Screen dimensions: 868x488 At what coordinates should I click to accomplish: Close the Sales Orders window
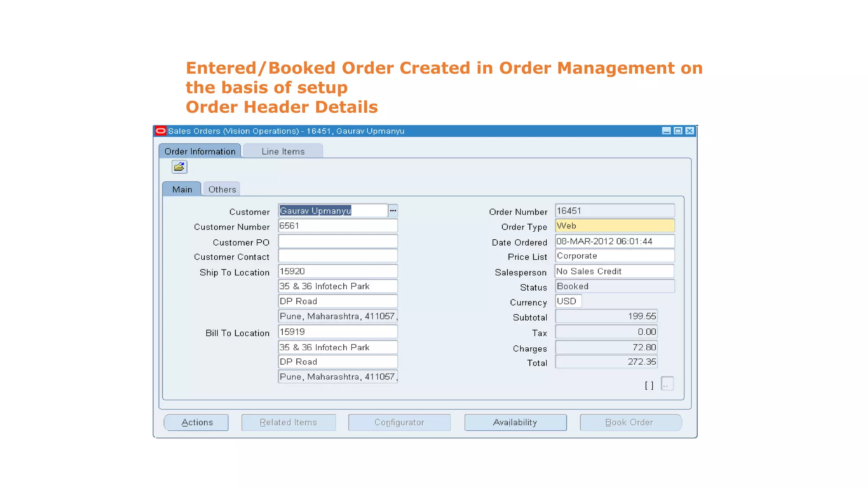point(690,131)
